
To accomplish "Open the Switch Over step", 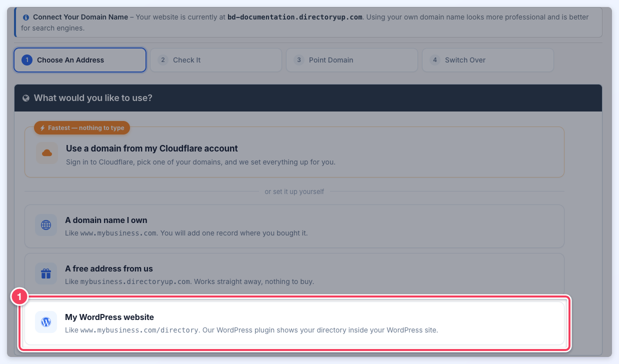I will pyautogui.click(x=488, y=60).
